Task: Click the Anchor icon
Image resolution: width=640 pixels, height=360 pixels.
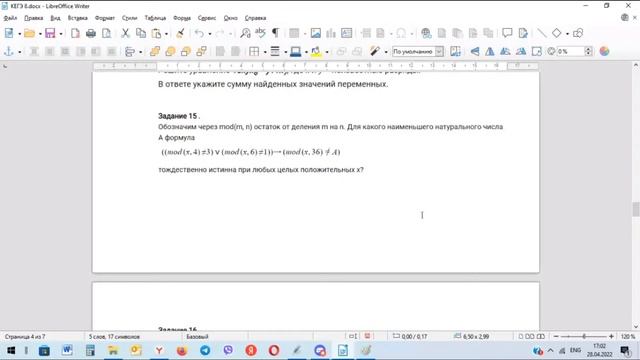Action: tap(9, 51)
